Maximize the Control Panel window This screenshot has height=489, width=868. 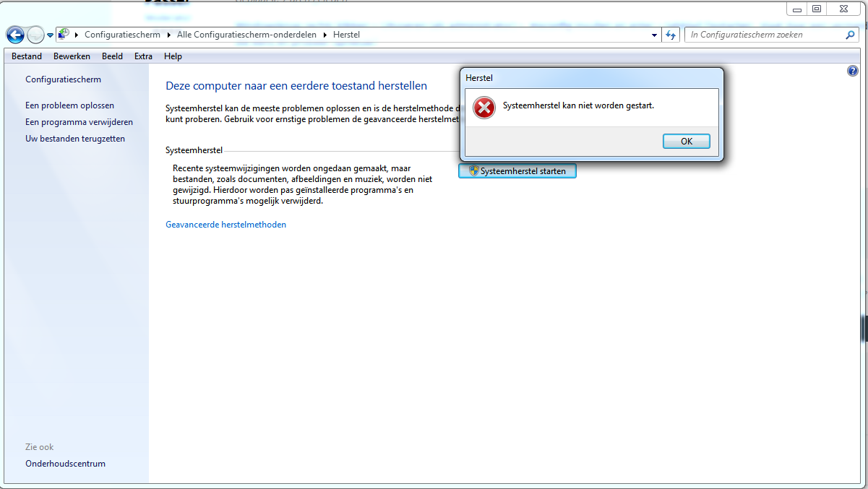tap(817, 9)
